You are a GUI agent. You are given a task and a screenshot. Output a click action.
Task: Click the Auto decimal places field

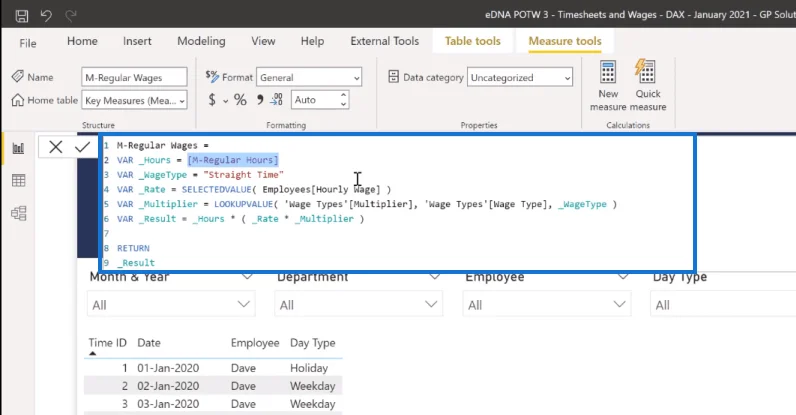[315, 100]
